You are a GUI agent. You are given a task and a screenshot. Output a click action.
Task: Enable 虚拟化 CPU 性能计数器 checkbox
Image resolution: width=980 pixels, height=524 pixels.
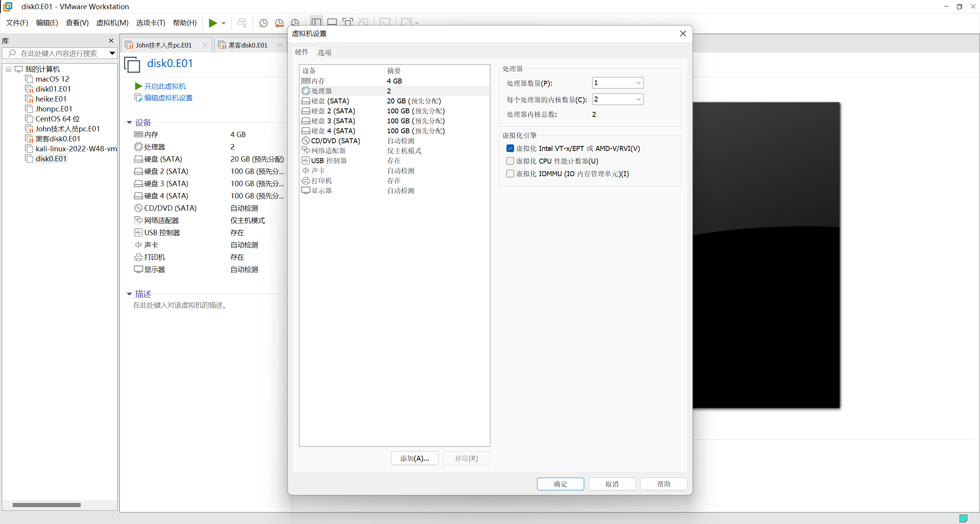tap(510, 161)
